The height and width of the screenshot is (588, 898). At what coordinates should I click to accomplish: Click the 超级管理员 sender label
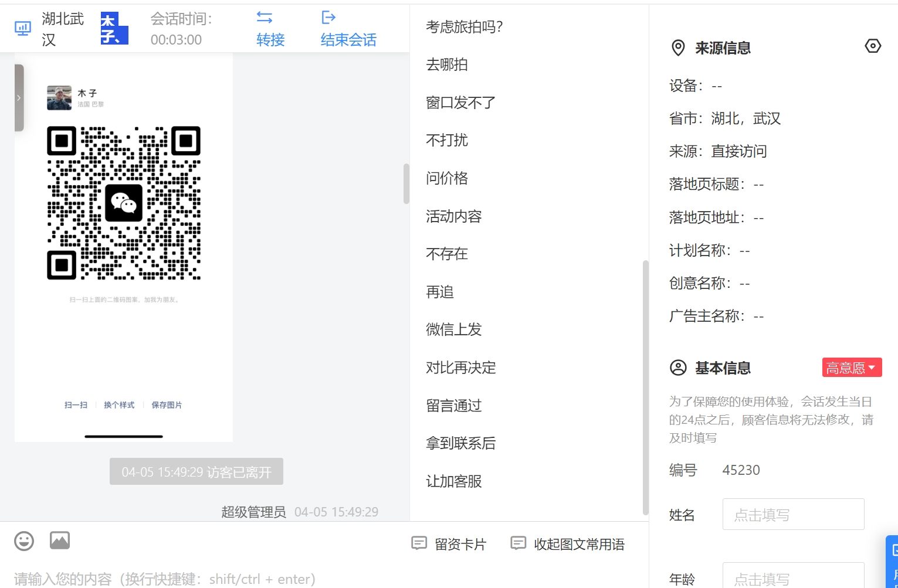click(253, 512)
